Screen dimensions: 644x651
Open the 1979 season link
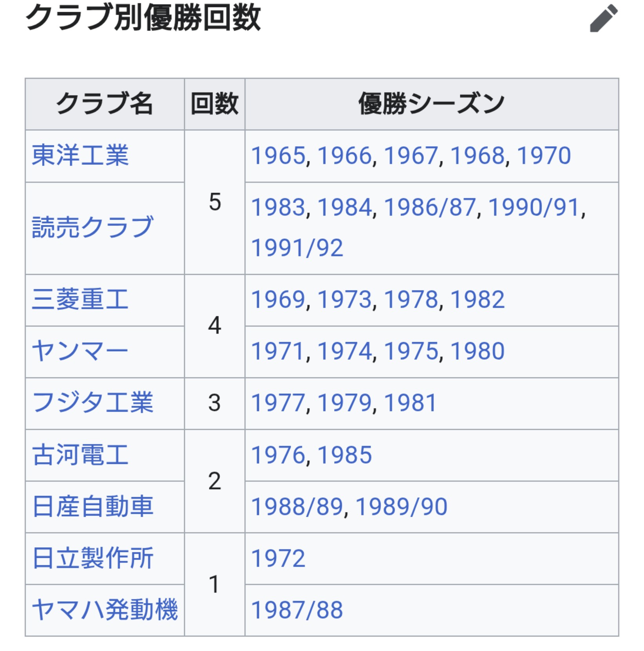[344, 403]
